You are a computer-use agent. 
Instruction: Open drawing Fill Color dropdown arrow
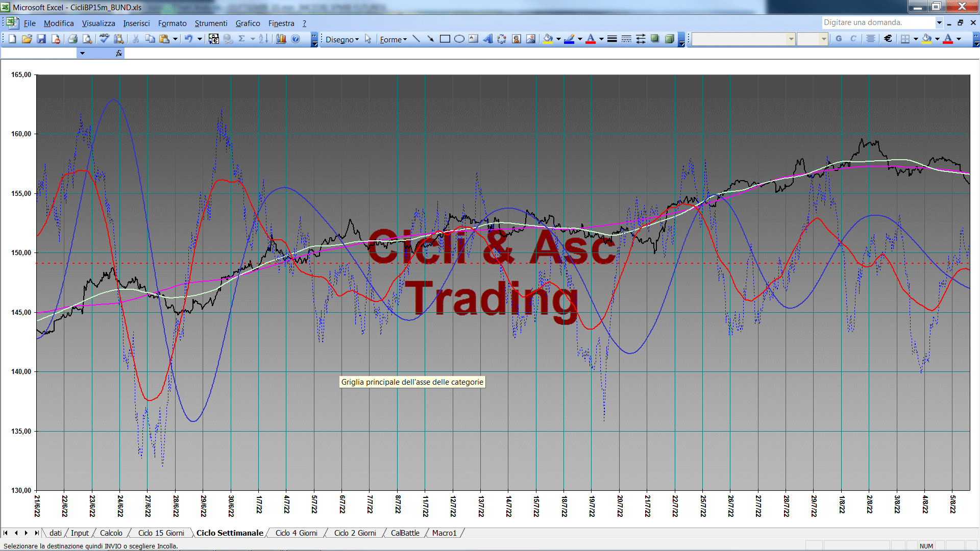tap(558, 39)
